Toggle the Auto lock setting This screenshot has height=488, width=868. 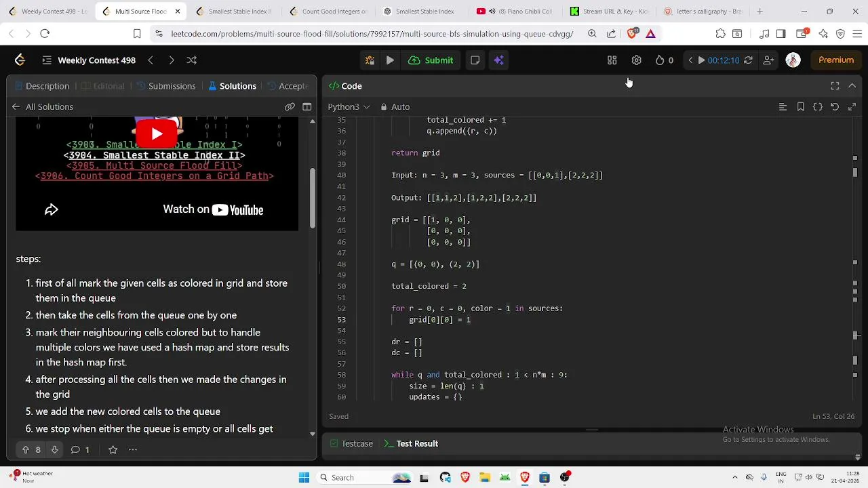395,106
